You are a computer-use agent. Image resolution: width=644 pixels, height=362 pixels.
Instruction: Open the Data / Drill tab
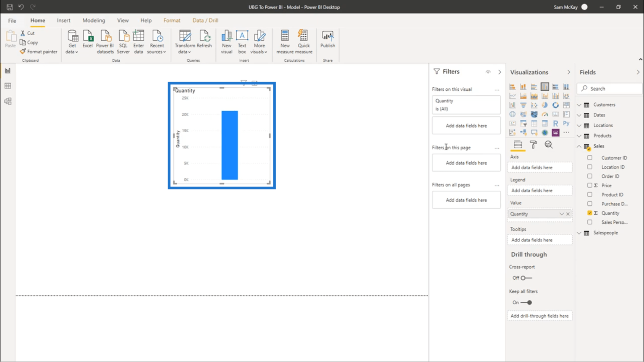(205, 20)
